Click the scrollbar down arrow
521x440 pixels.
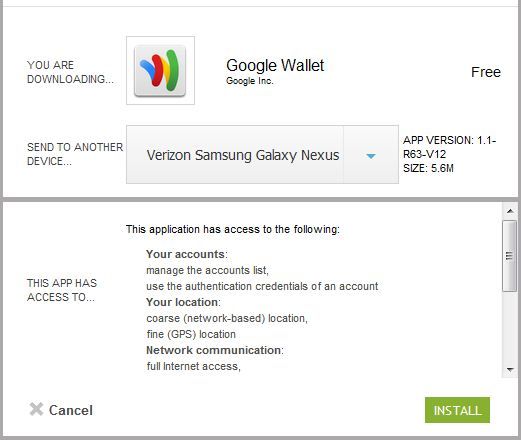click(x=510, y=370)
